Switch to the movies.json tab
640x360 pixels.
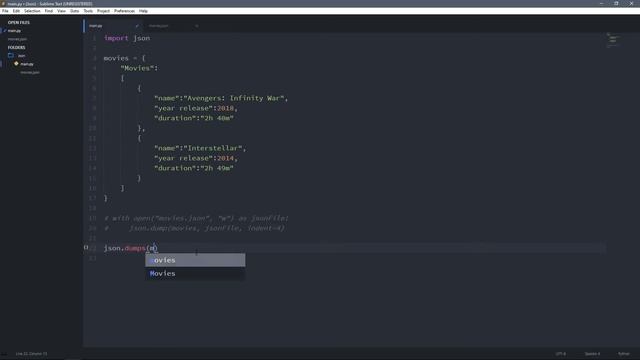(158, 26)
